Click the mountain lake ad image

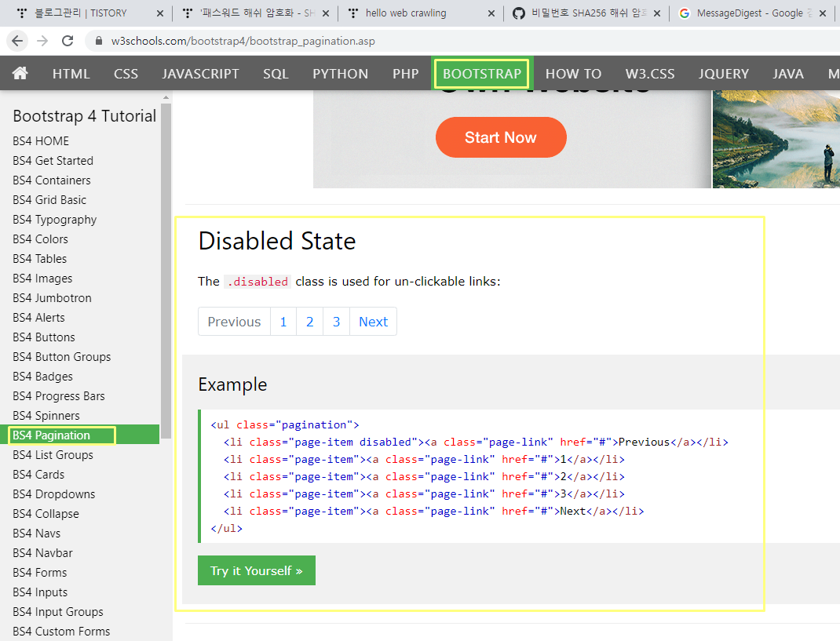[x=776, y=139]
